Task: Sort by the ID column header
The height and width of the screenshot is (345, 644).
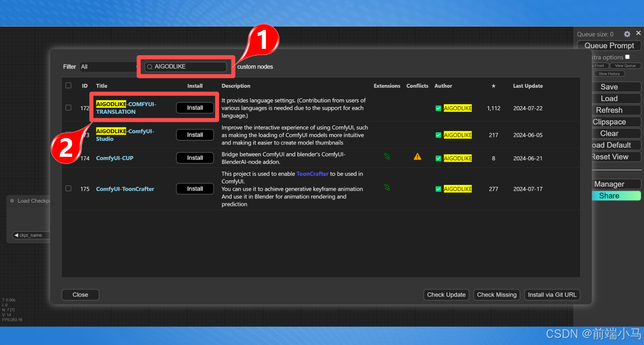Action: 85,86
